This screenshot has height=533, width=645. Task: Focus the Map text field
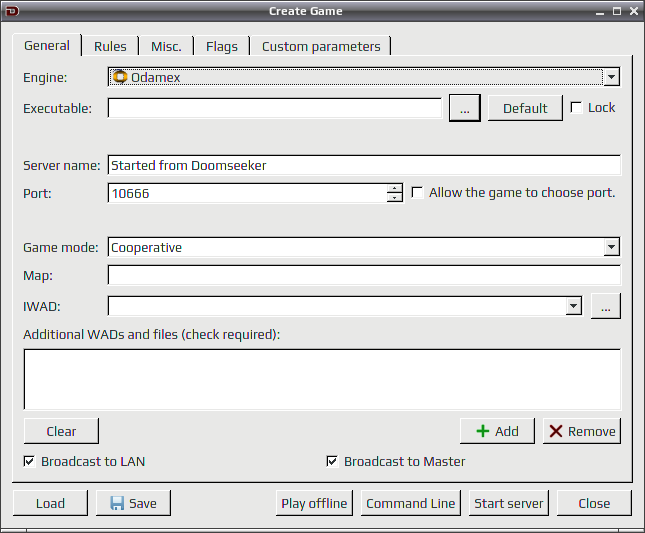click(364, 275)
